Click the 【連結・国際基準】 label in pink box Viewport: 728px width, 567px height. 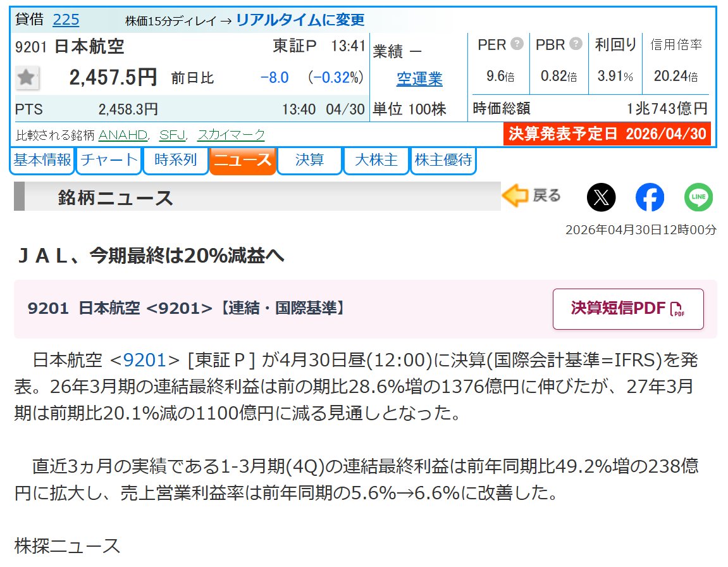point(281,308)
